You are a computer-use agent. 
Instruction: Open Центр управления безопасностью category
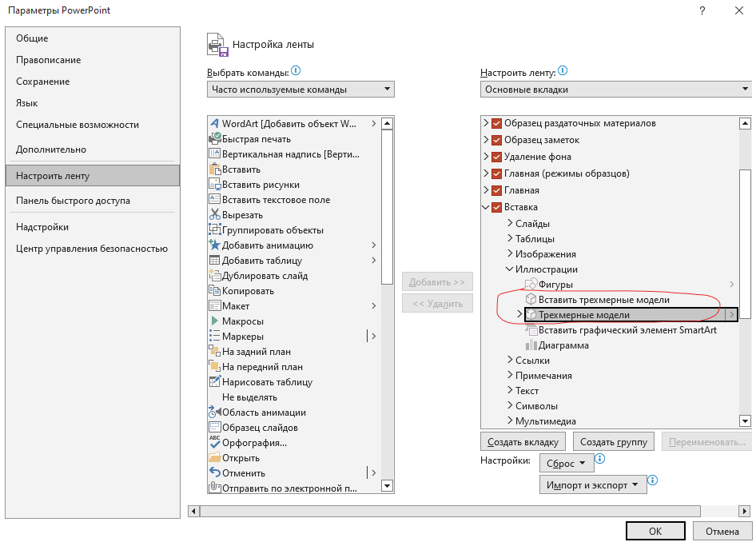(x=93, y=249)
